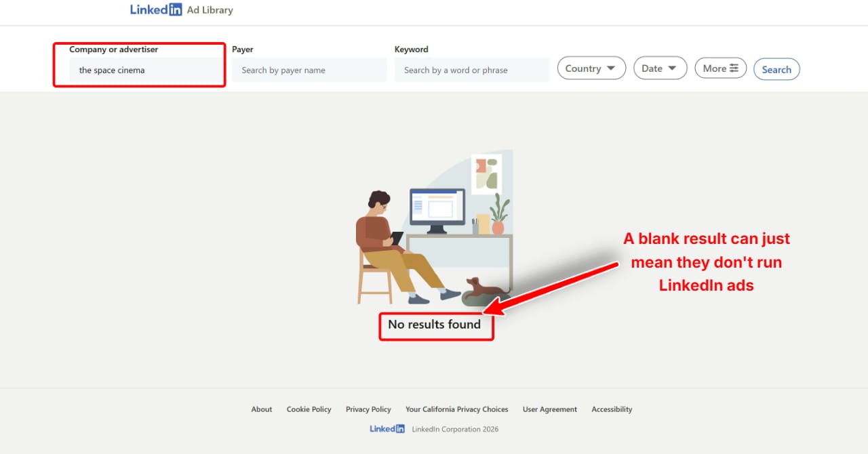The height and width of the screenshot is (454, 868).
Task: Open the Date dropdown
Action: (660, 68)
